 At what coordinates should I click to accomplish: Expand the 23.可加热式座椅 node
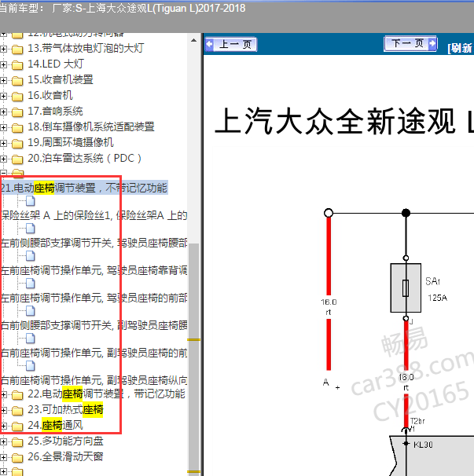3,410
